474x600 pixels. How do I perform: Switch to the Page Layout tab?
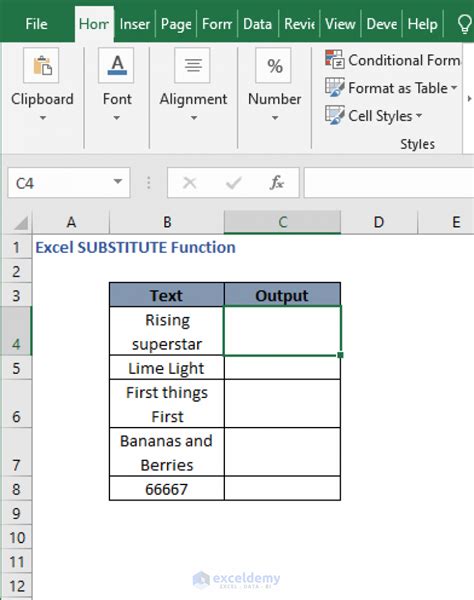point(176,24)
